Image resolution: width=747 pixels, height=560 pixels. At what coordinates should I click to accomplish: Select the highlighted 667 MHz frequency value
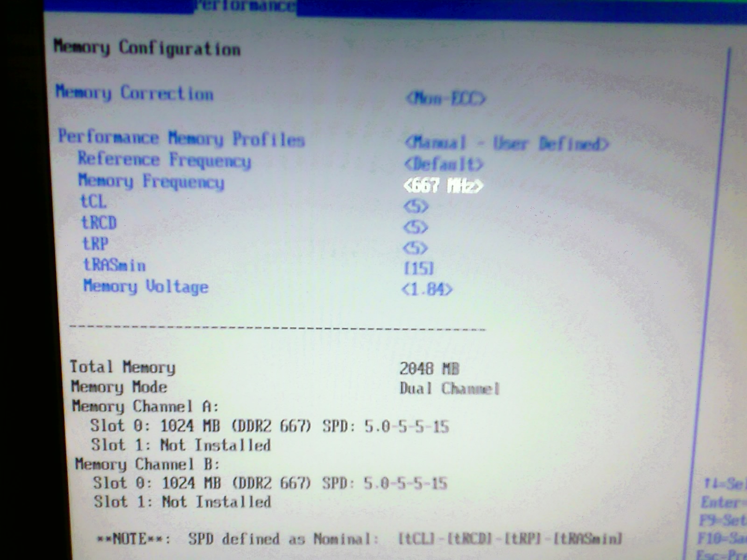443,186
